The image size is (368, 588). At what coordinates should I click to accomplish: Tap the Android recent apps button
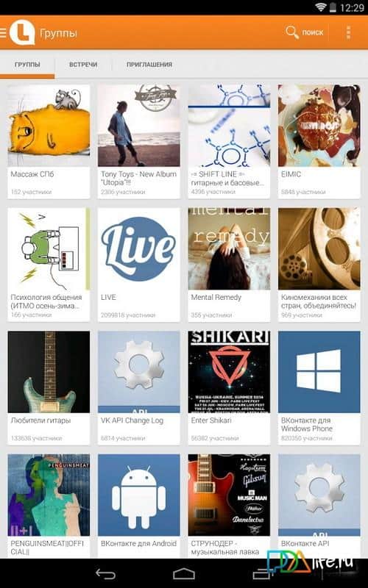pos(262,573)
